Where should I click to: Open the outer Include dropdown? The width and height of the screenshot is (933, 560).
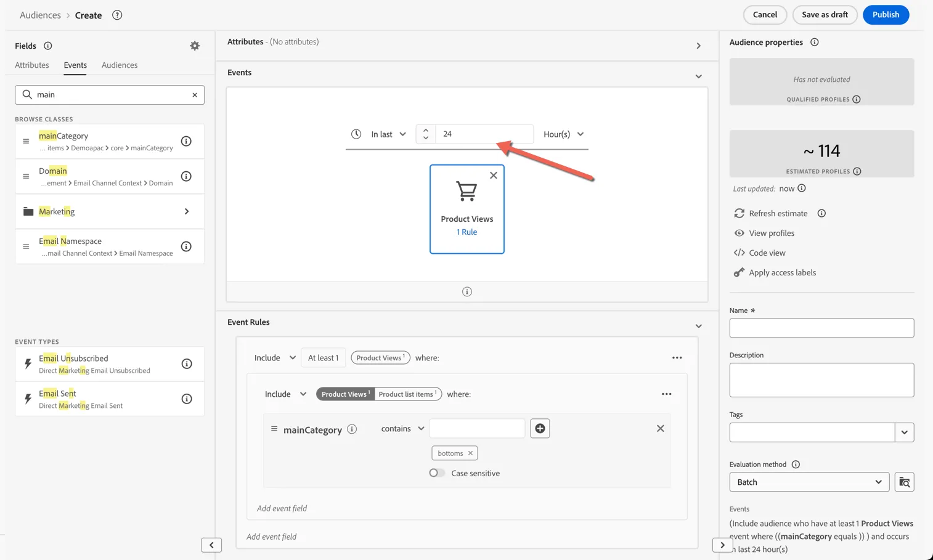tap(275, 358)
